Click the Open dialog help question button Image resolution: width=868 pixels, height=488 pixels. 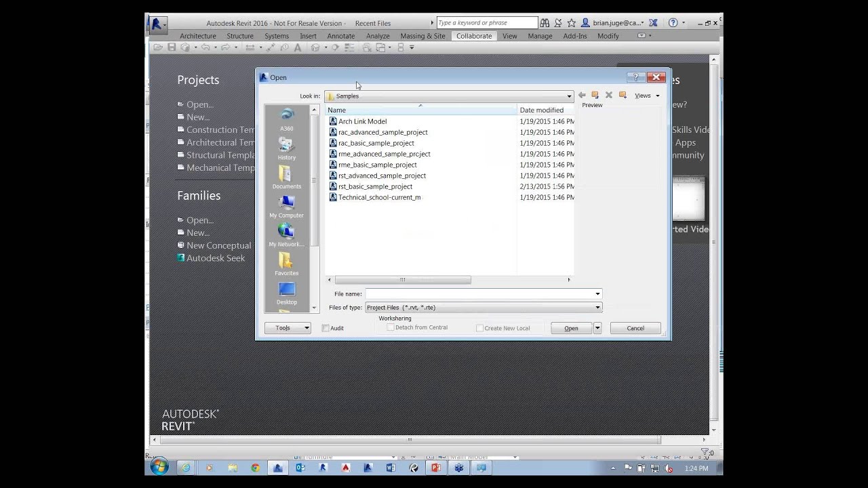[x=636, y=77]
